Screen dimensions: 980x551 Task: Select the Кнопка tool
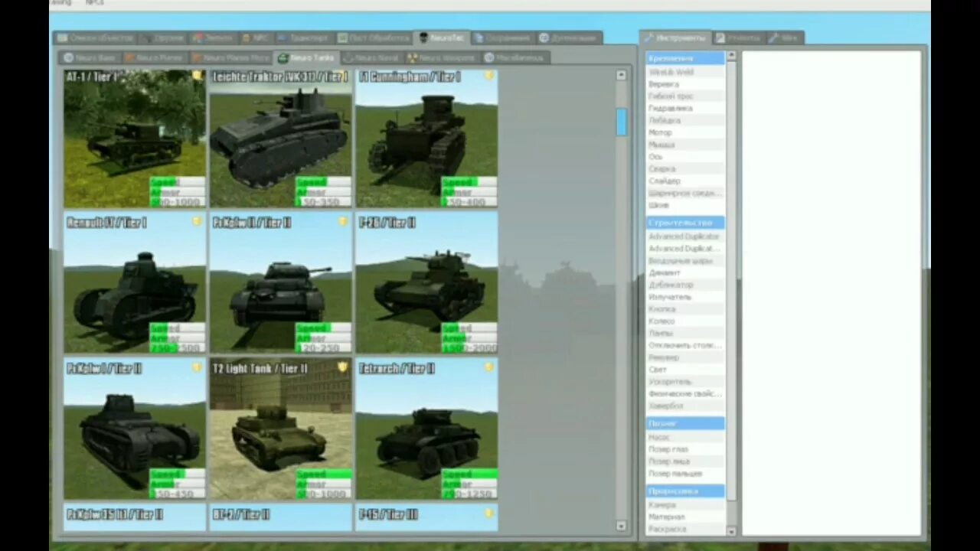click(x=685, y=309)
